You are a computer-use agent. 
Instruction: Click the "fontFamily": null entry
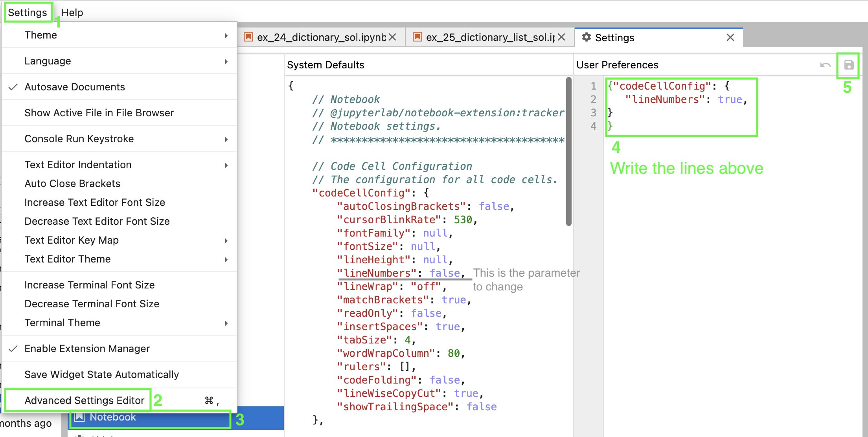pos(395,233)
